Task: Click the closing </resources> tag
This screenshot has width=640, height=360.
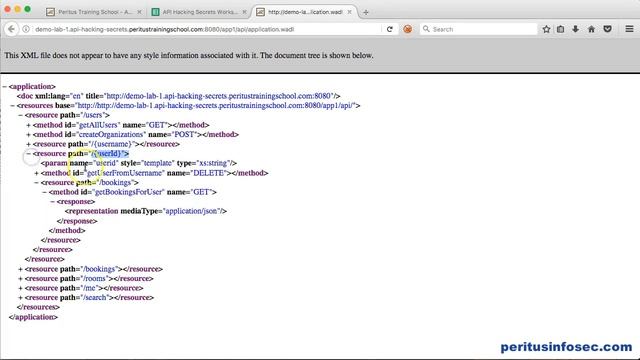Action: [x=38, y=307]
